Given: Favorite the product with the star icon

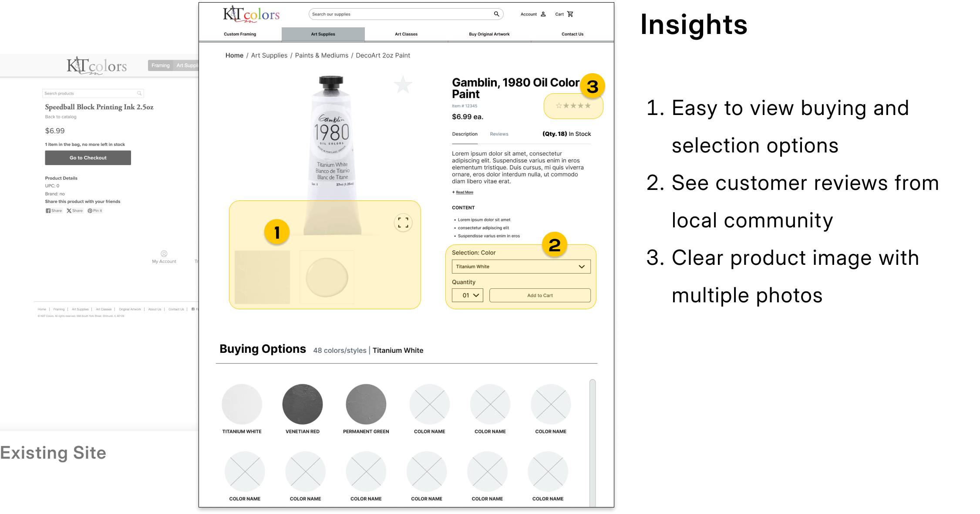Looking at the screenshot, I should (x=403, y=85).
